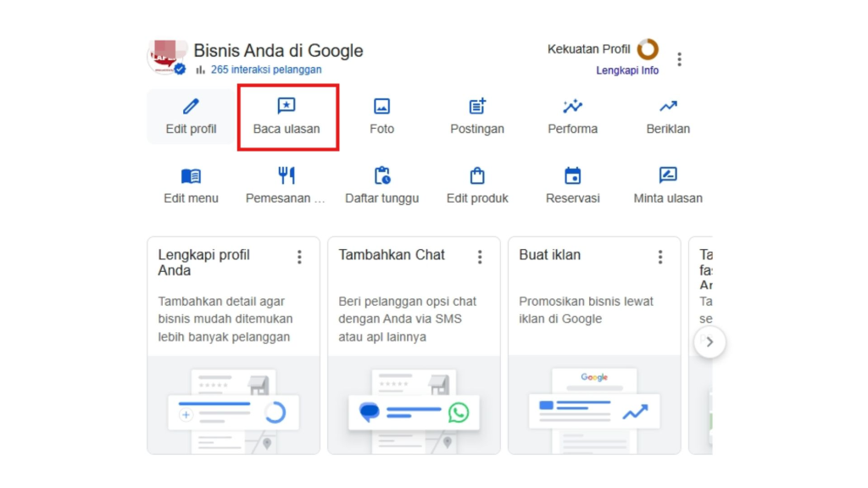Image resolution: width=868 pixels, height=488 pixels.
Task: Click the Lengkapi Info link
Action: coord(627,70)
